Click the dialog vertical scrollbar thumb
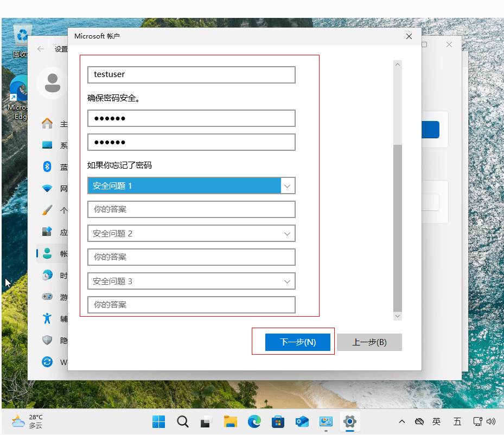The width and height of the screenshot is (504, 435). (398, 228)
